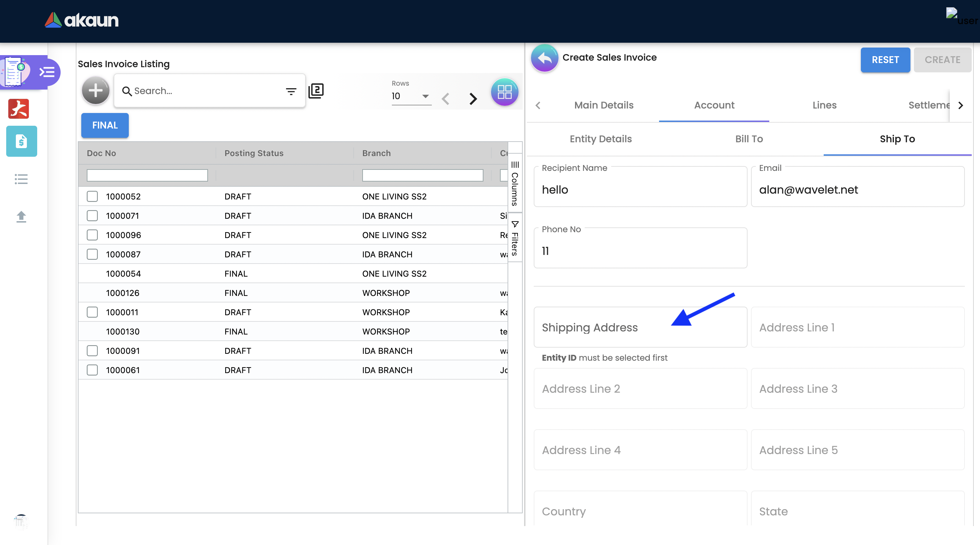This screenshot has width=980, height=545.
Task: Go to next page of listing
Action: pos(473,99)
